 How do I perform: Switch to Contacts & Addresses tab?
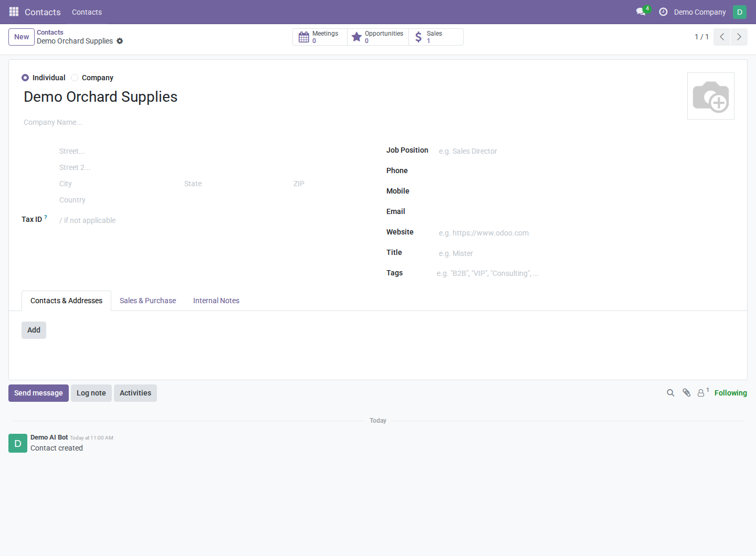(x=66, y=301)
